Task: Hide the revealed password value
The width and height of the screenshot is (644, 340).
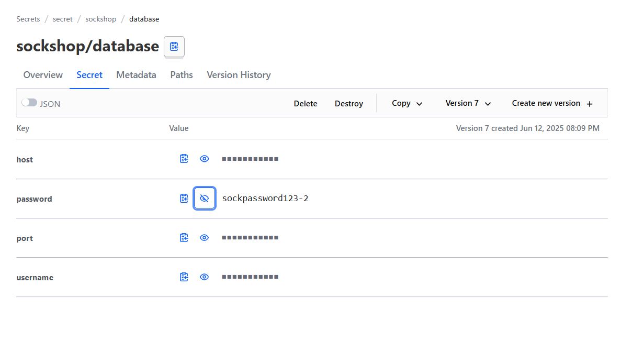Action: (204, 198)
